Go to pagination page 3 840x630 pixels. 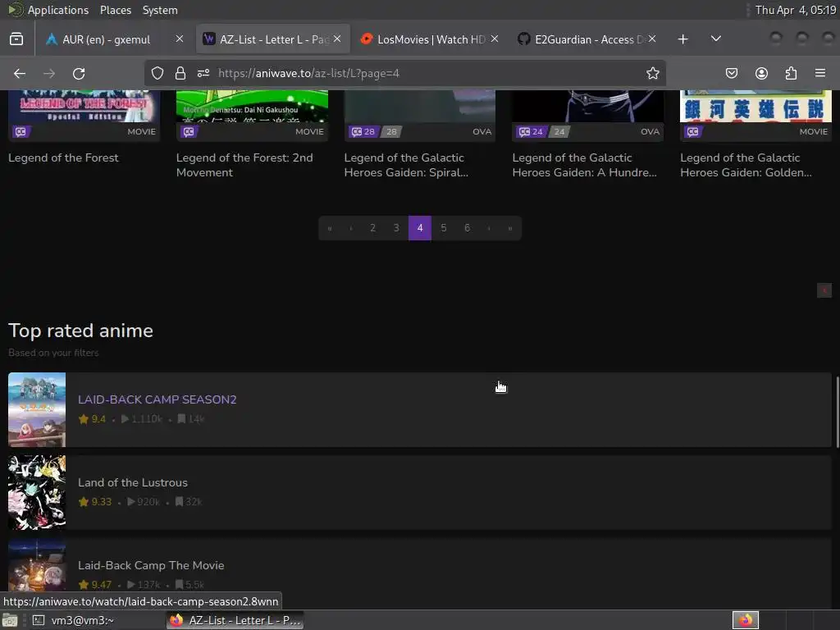coord(396,228)
